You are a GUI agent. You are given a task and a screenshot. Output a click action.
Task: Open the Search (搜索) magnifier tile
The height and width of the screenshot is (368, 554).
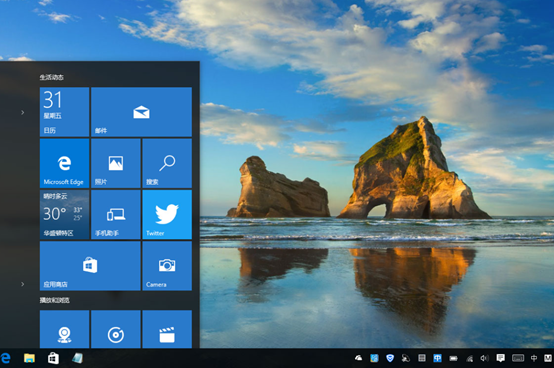pos(167,163)
